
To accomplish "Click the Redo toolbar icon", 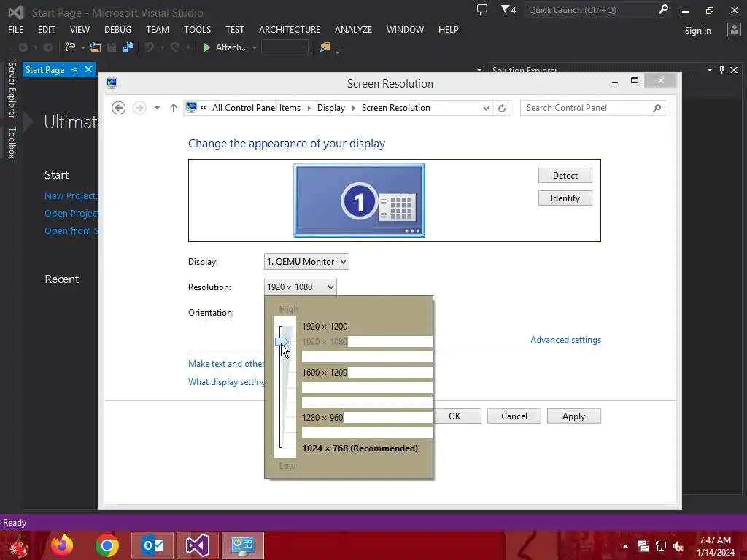I will [175, 47].
